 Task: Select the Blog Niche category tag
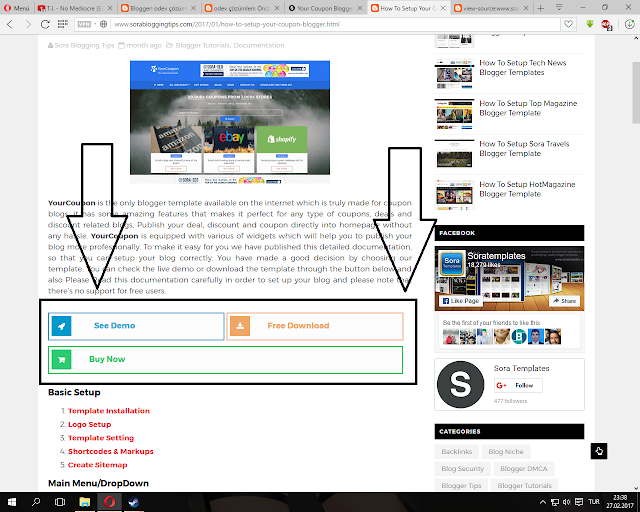(506, 452)
